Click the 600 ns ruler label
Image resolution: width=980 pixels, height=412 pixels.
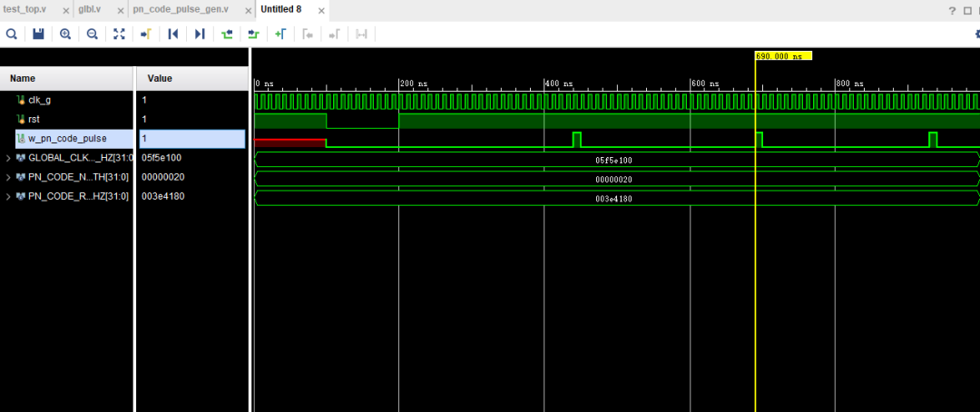704,83
